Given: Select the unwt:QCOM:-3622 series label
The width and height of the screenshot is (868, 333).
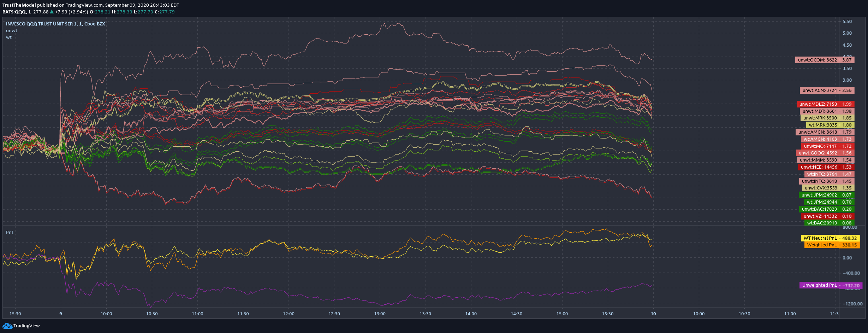Looking at the screenshot, I should (x=817, y=60).
